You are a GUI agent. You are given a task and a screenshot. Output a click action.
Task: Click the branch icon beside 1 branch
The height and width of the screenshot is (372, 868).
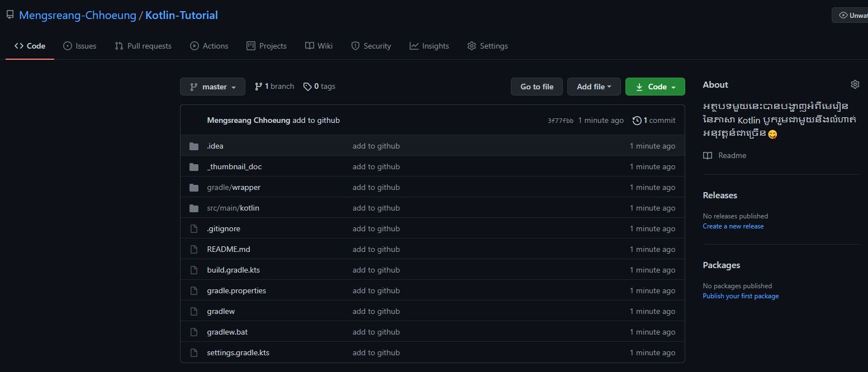(x=258, y=87)
